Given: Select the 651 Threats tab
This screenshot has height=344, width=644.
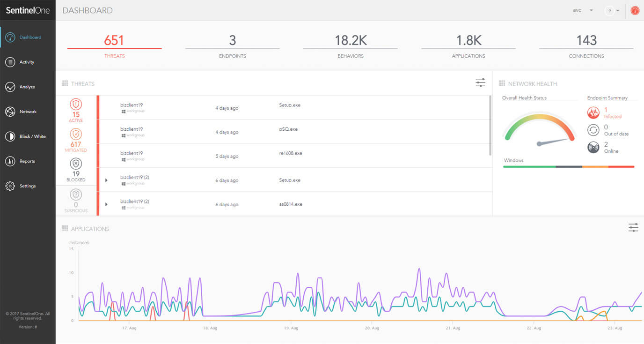Looking at the screenshot, I should (114, 46).
